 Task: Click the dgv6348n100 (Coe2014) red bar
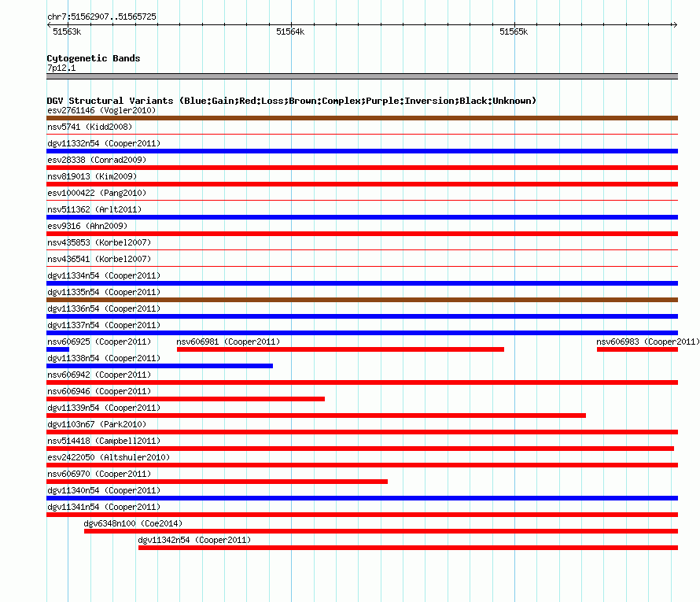(x=381, y=531)
